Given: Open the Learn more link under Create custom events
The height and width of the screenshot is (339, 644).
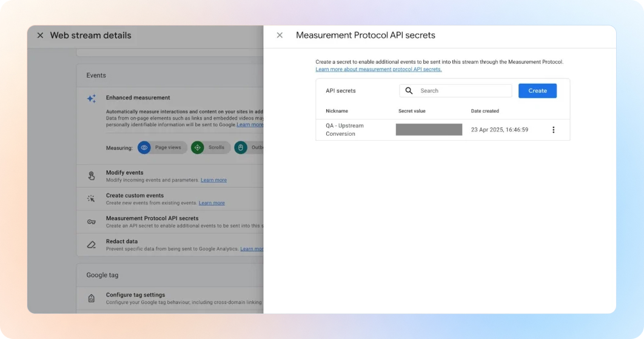Looking at the screenshot, I should [212, 203].
